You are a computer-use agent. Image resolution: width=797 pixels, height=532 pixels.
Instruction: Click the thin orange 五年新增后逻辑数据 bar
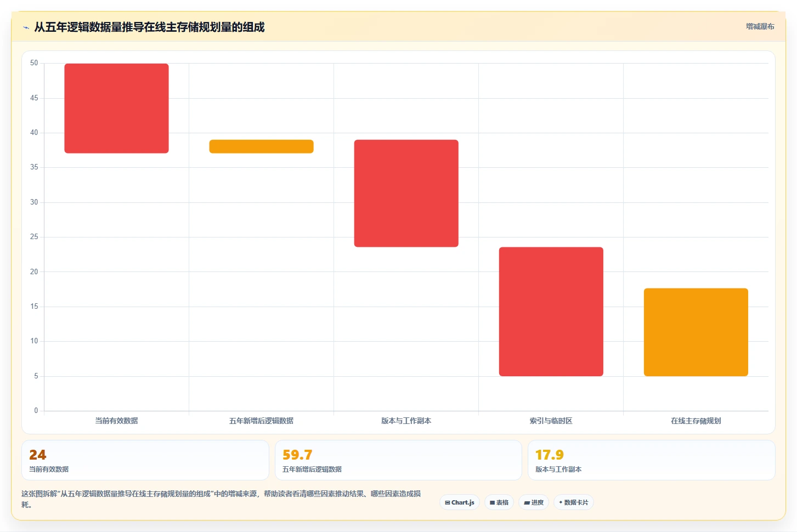[261, 146]
